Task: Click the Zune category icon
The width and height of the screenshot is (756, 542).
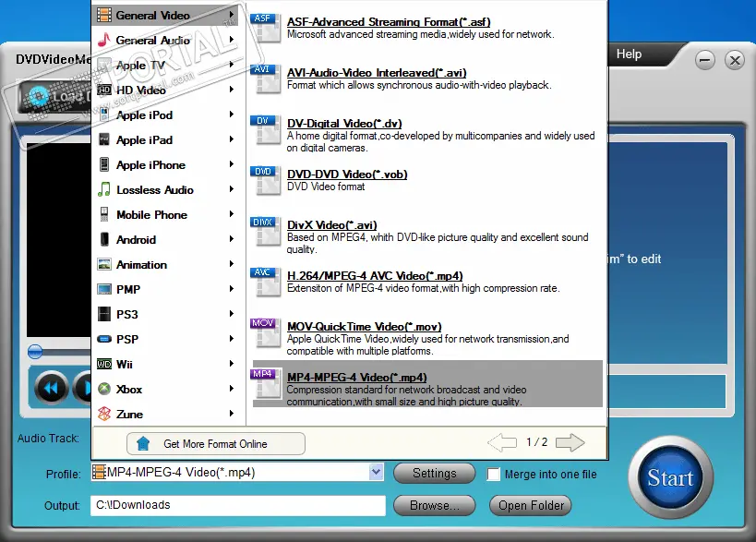Action: pos(104,415)
